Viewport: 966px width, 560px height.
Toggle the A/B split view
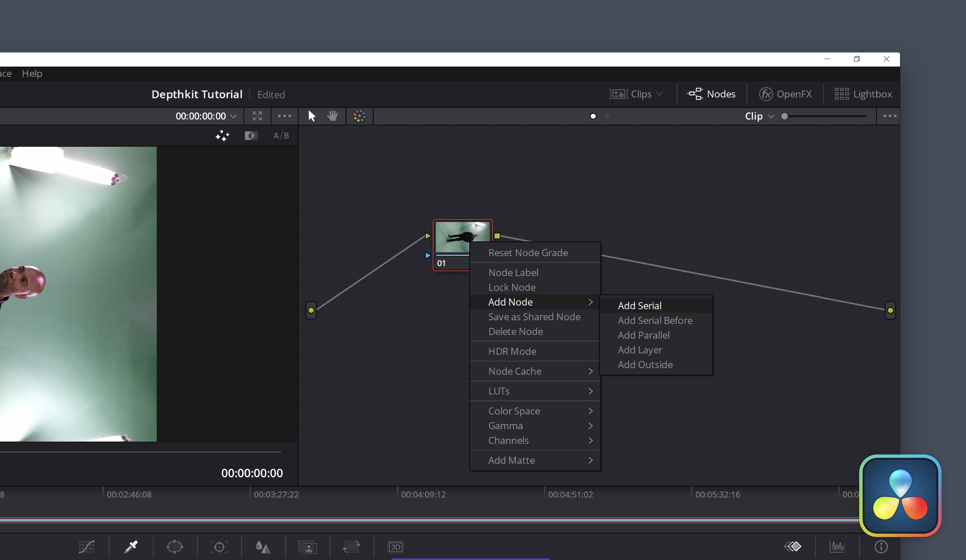[281, 136]
